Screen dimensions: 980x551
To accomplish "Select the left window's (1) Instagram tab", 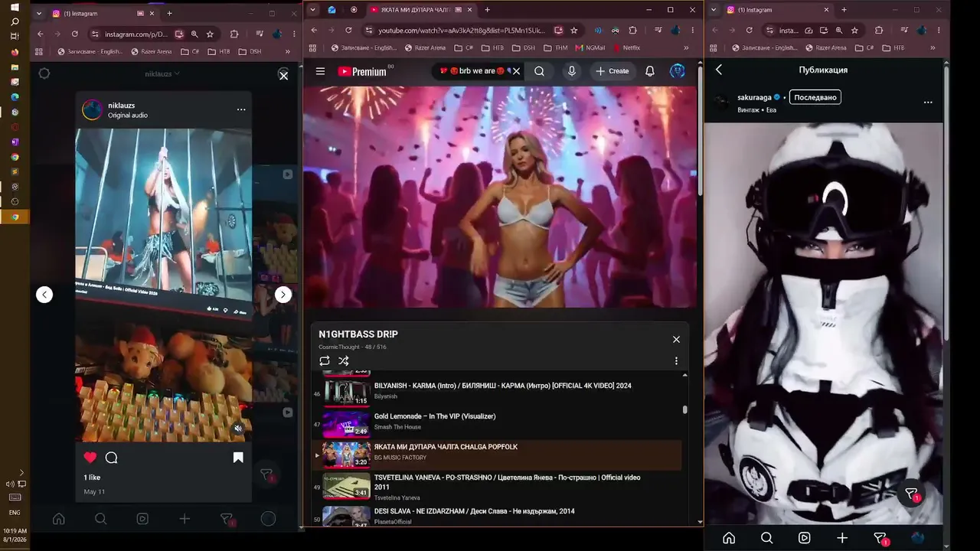I will coord(103,14).
